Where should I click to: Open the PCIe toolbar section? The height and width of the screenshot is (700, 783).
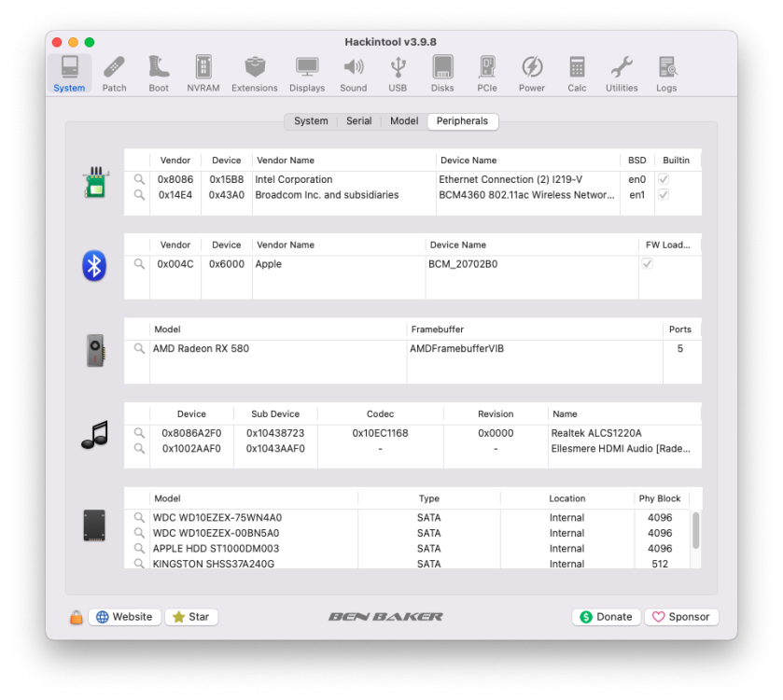[487, 74]
